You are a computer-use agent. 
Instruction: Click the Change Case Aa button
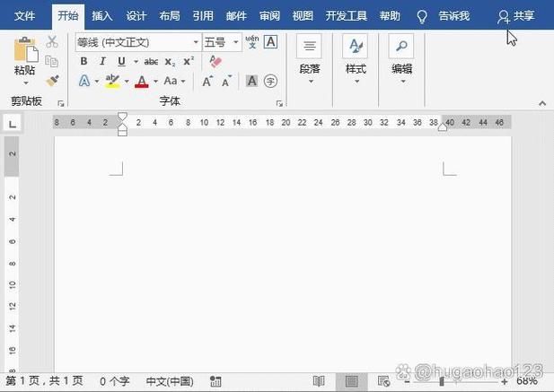point(171,81)
